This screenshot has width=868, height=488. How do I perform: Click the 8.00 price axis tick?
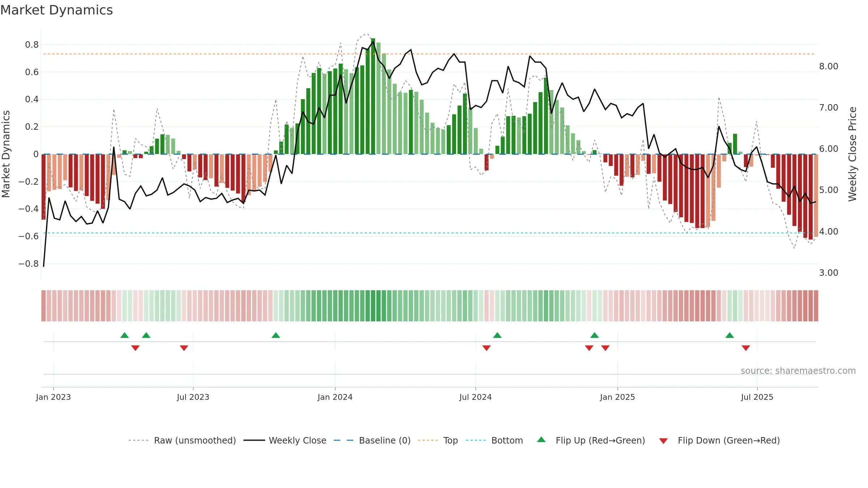pyautogui.click(x=829, y=67)
